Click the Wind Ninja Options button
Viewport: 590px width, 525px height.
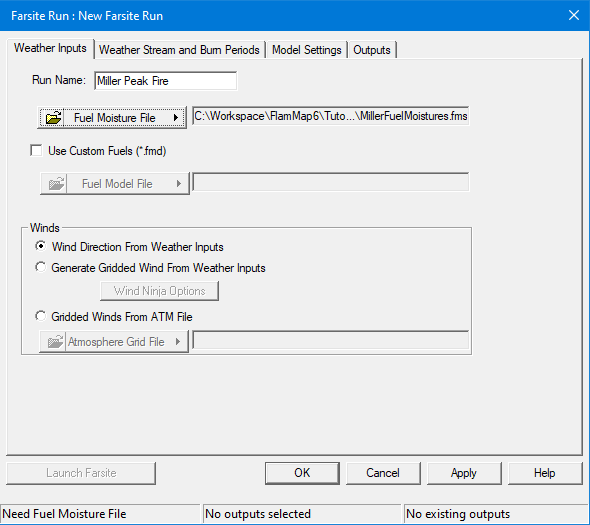(159, 291)
